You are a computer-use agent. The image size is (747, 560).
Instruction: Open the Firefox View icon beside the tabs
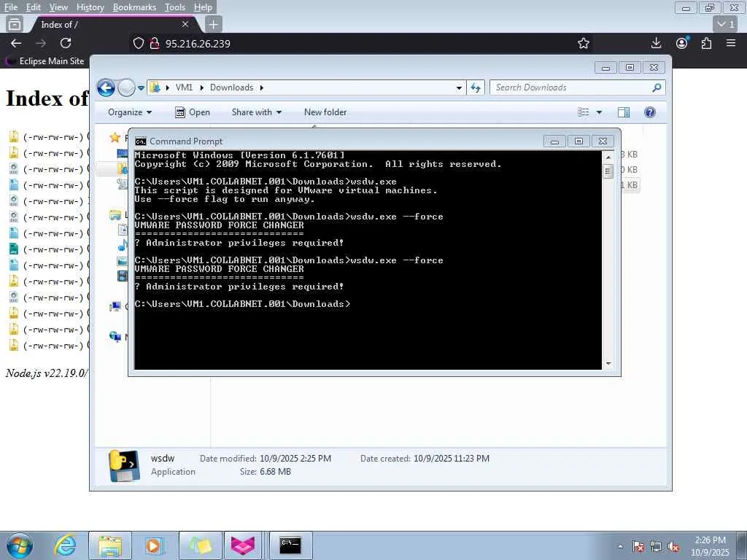pos(15,24)
